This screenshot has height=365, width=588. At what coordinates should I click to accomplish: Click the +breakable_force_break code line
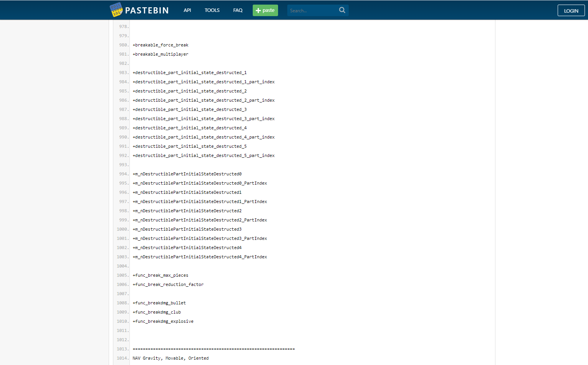coord(161,45)
